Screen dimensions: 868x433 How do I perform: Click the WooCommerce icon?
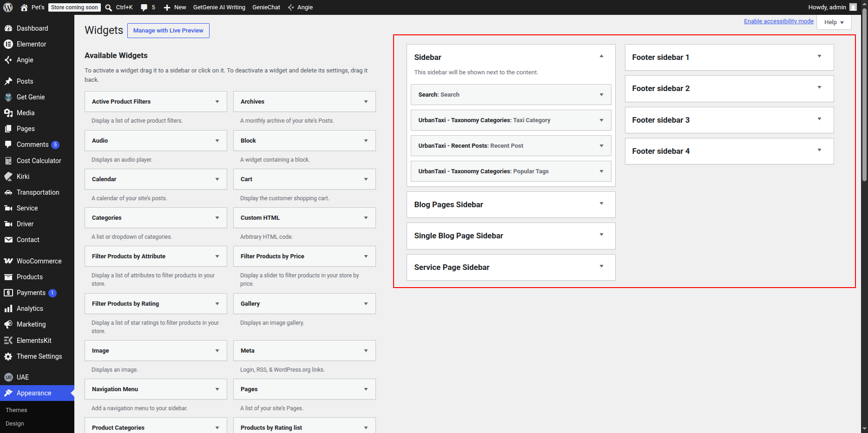tap(8, 261)
